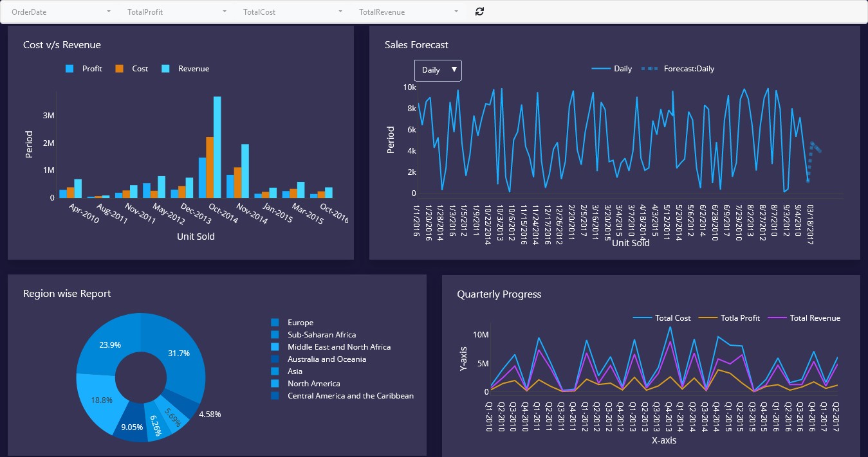Click the Y-axis title in Quarterly Progress

[463, 359]
